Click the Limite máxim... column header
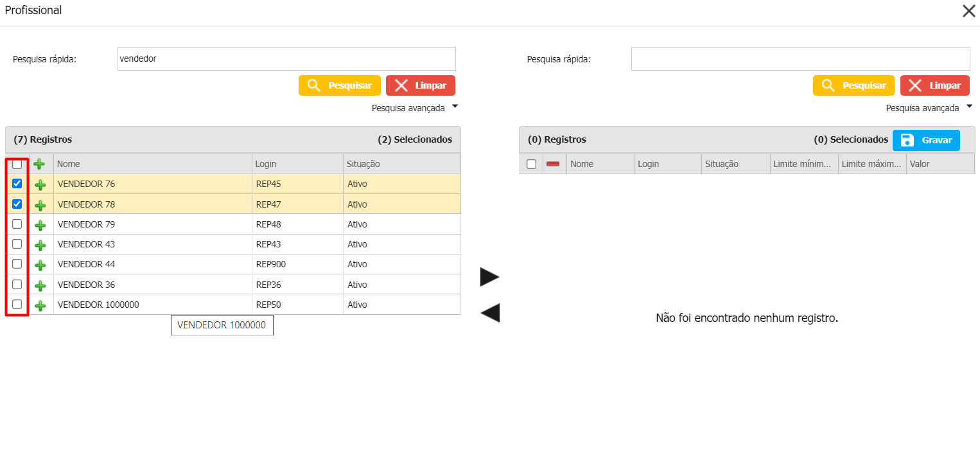 click(872, 164)
